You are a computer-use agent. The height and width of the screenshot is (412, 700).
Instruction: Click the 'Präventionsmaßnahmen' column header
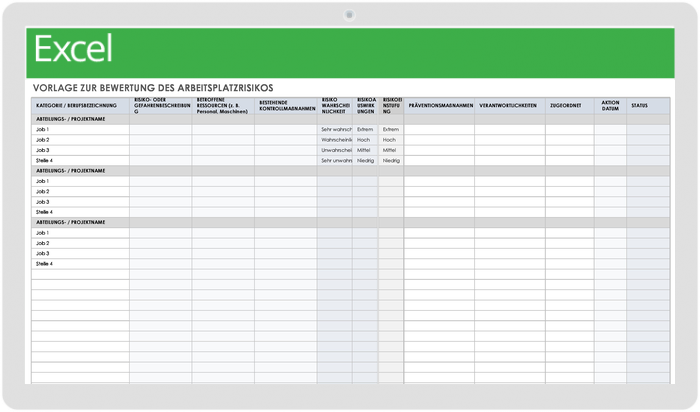[x=439, y=106]
